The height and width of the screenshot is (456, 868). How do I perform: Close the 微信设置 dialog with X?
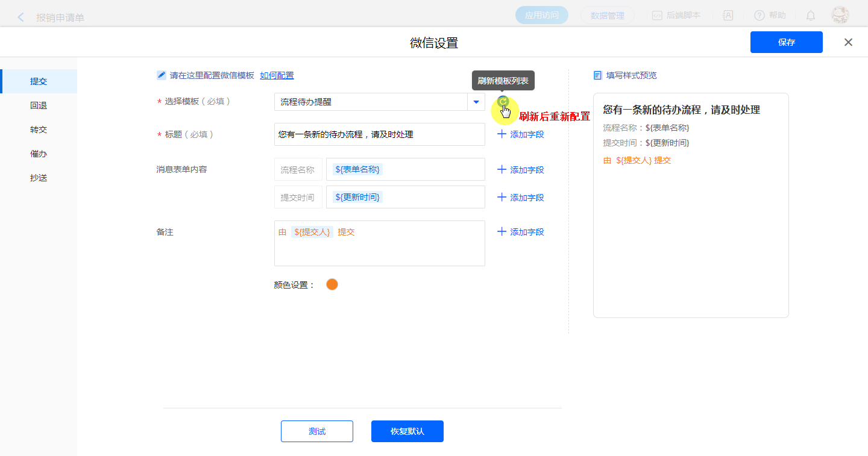click(x=848, y=42)
